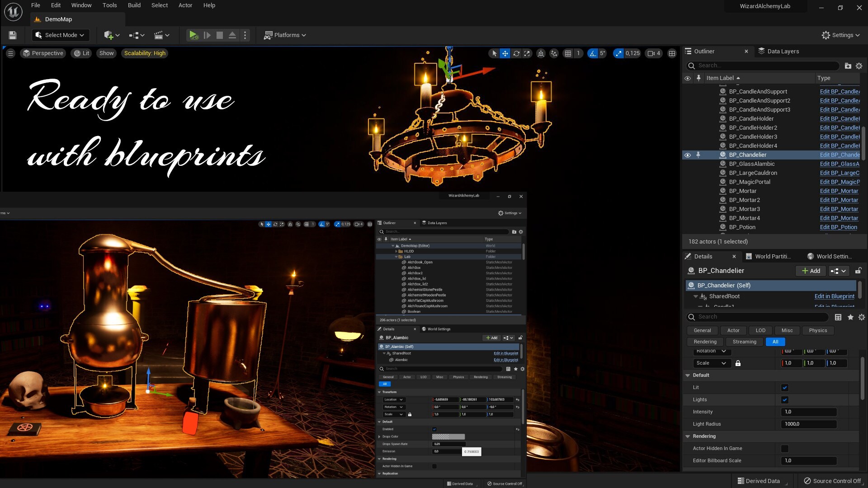Click the Drops Color swatch

tap(448, 436)
